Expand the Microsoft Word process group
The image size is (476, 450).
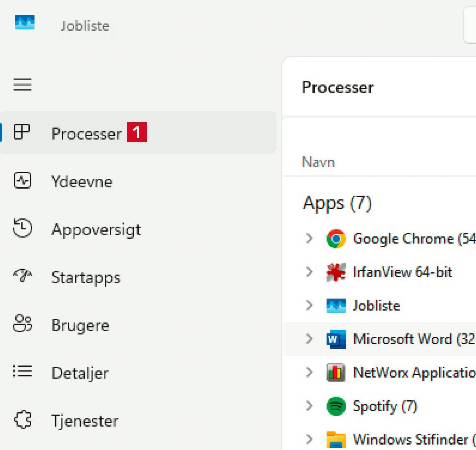[x=309, y=339]
